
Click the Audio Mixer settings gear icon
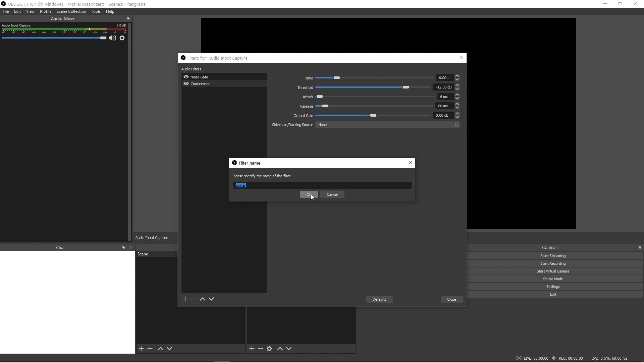click(122, 38)
